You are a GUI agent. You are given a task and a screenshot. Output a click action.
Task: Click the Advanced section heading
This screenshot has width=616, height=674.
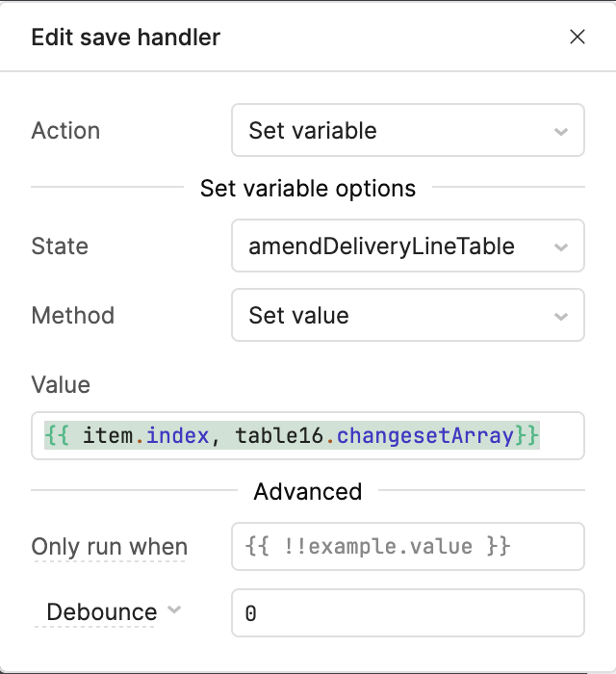tap(308, 492)
